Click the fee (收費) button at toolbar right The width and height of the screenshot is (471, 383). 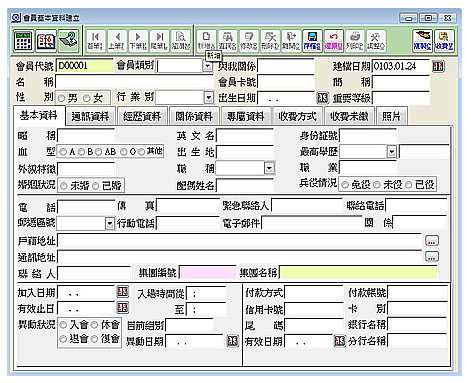pos(444,41)
